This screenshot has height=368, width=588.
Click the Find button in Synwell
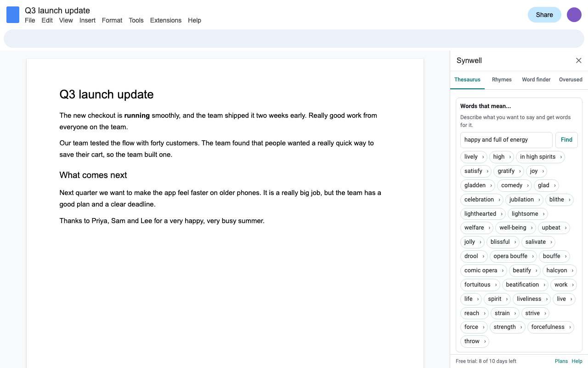566,140
